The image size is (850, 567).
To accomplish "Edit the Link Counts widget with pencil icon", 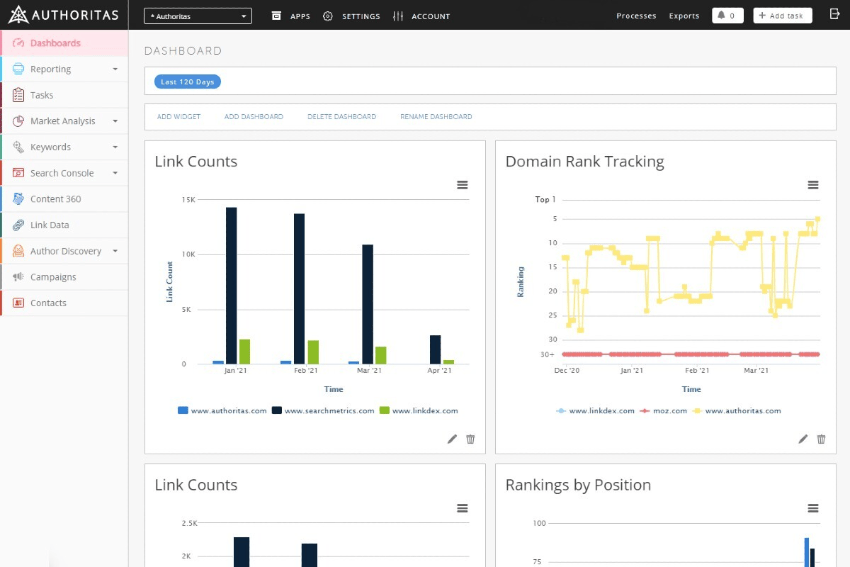I will coord(452,439).
